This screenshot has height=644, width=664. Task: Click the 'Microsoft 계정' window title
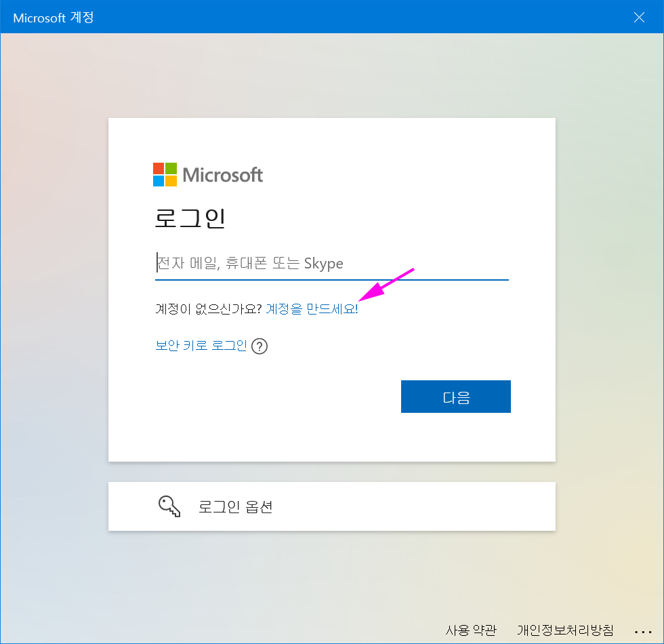point(54,18)
